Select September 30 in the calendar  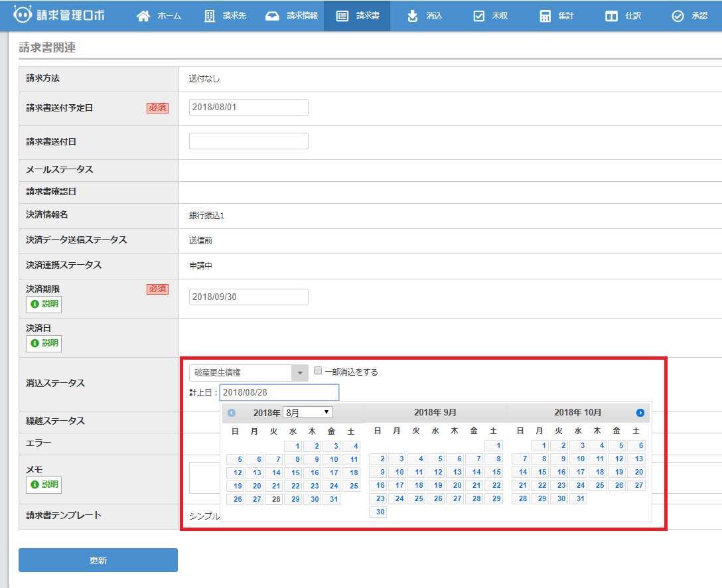pos(378,512)
